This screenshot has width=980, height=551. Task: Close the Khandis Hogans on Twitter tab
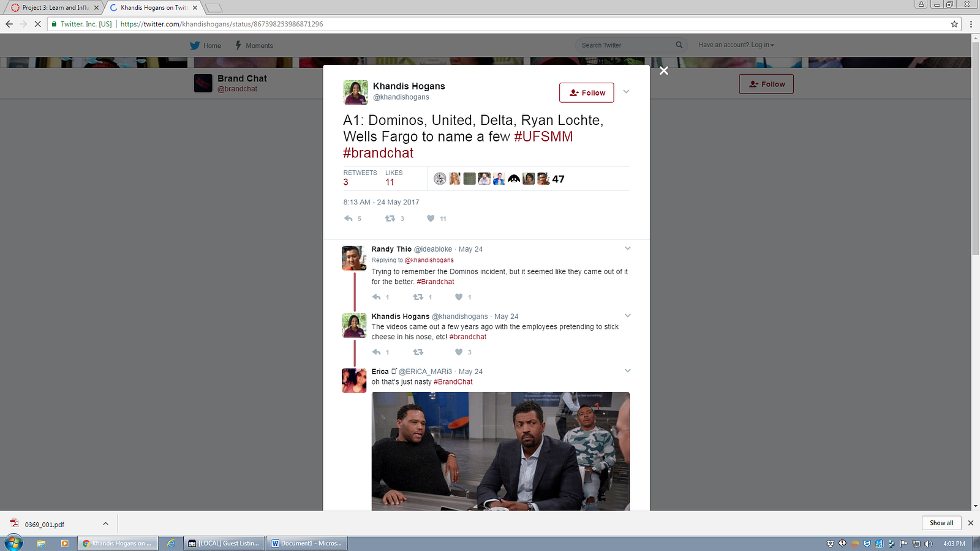[195, 8]
